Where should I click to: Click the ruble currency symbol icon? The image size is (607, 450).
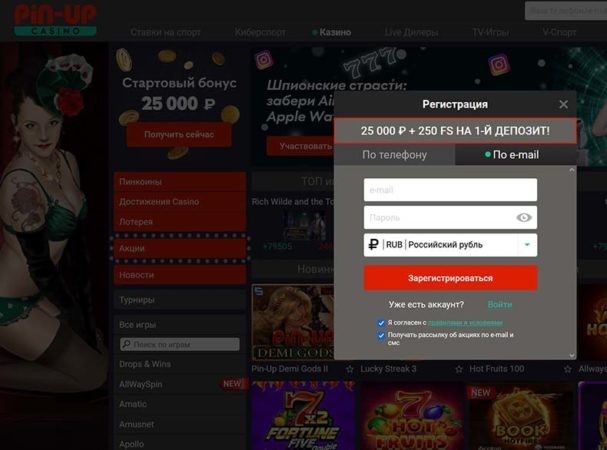(373, 244)
